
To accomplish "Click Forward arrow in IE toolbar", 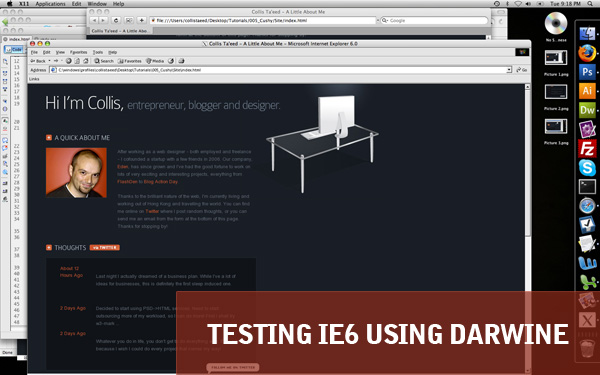I will coord(56,61).
